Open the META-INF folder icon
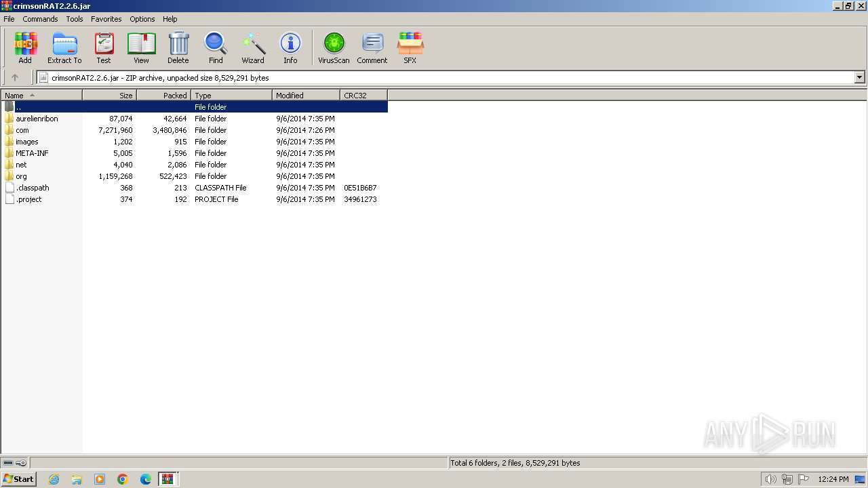 pos(9,153)
